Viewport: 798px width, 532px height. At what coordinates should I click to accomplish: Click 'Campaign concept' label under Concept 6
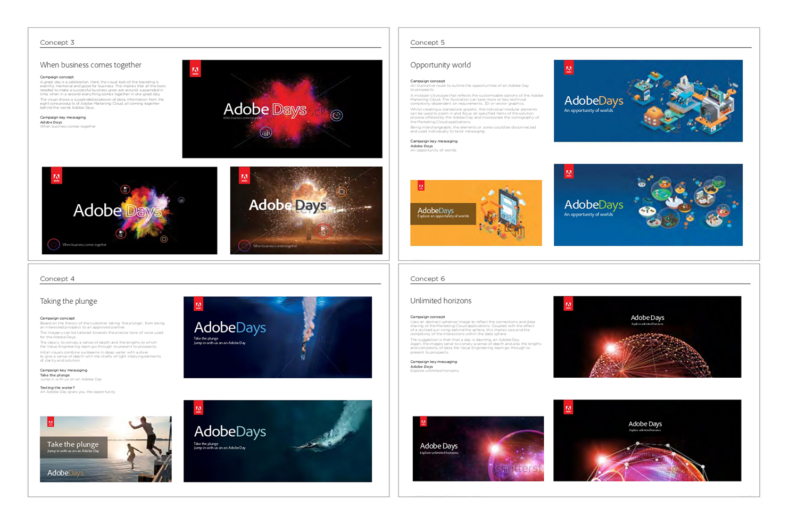(428, 317)
